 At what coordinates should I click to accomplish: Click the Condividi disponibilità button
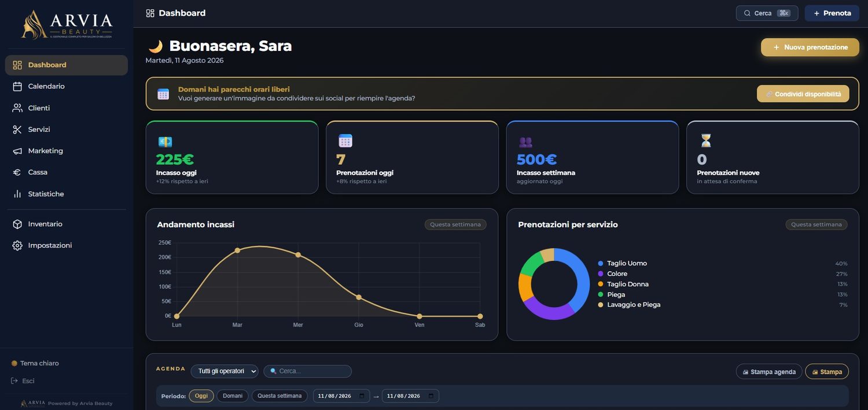tap(803, 94)
